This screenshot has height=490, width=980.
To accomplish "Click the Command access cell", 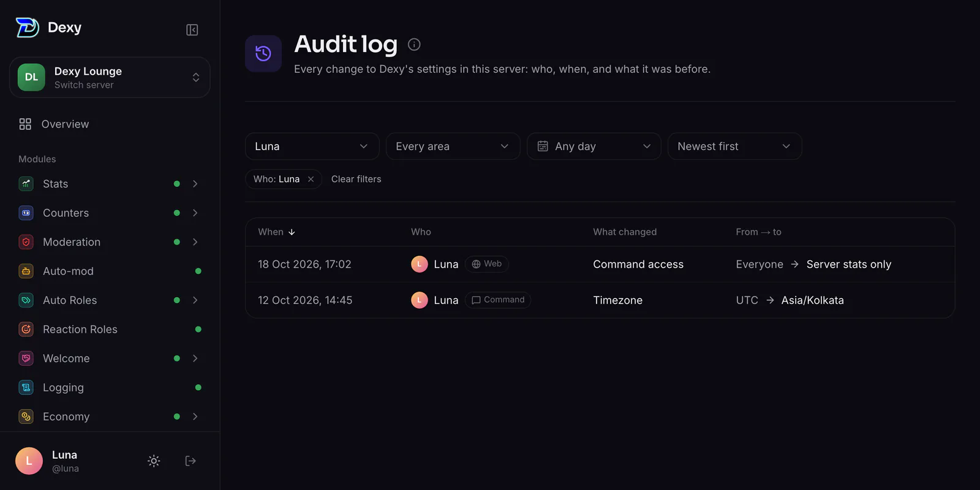I will point(638,265).
